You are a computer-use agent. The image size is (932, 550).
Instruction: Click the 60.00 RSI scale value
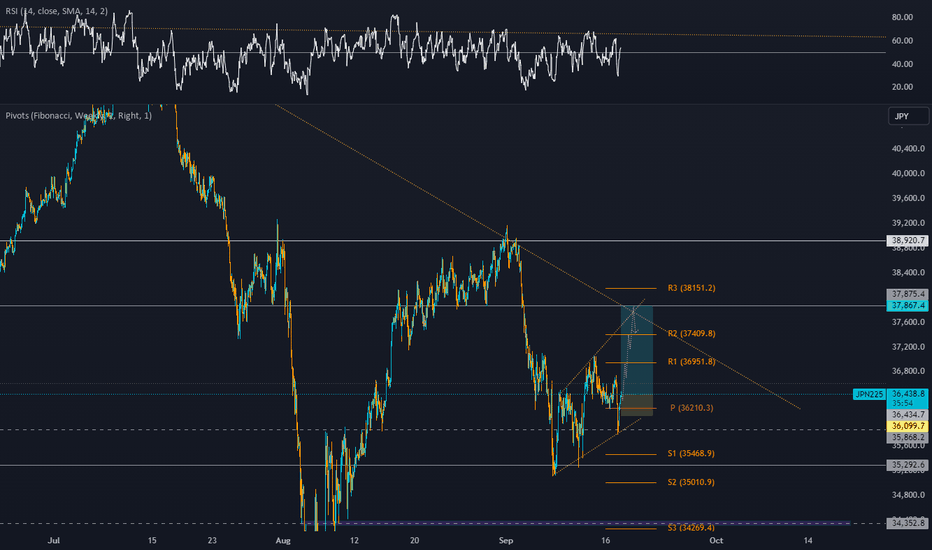pyautogui.click(x=902, y=40)
